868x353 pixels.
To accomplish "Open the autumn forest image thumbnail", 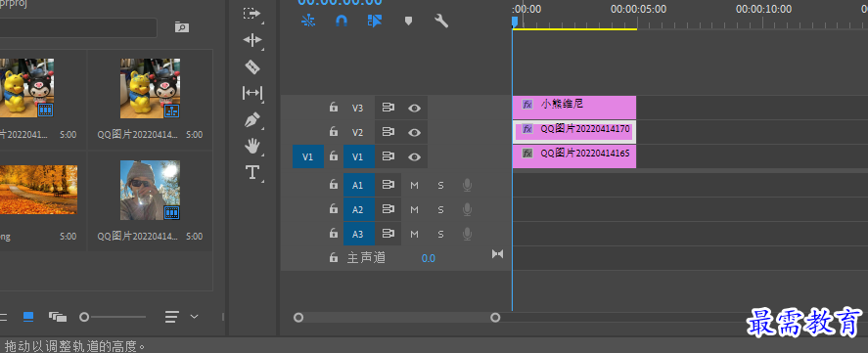I will pos(38,190).
